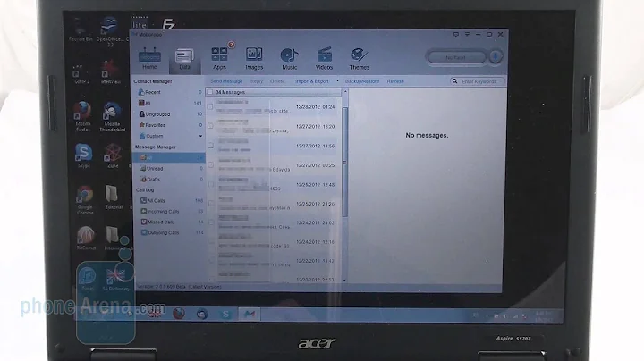Click the red Firefox taskbar icon
The image size is (644, 361).
(178, 314)
